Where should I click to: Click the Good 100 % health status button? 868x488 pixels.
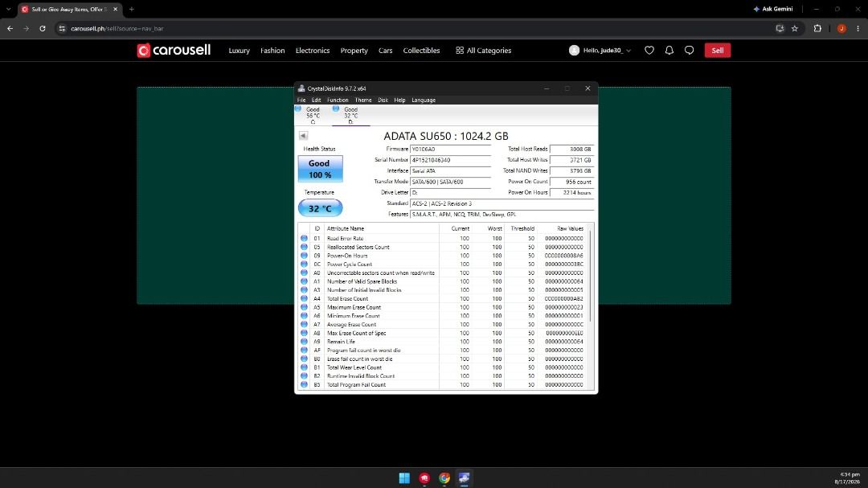(x=320, y=169)
